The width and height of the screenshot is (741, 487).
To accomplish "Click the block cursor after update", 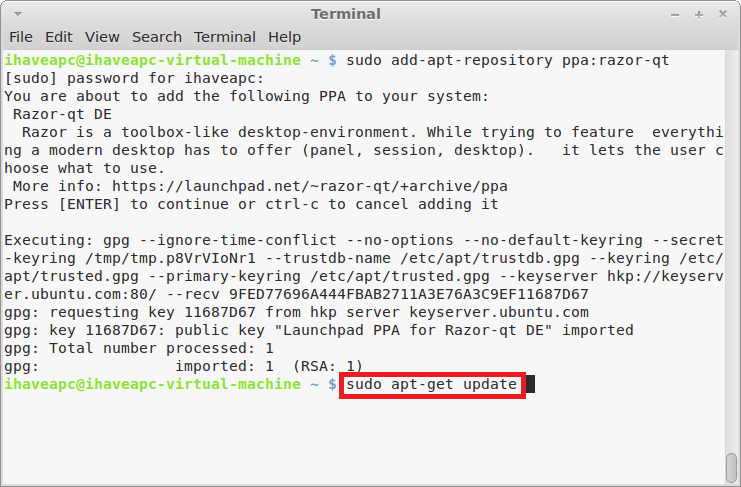I will (x=530, y=384).
